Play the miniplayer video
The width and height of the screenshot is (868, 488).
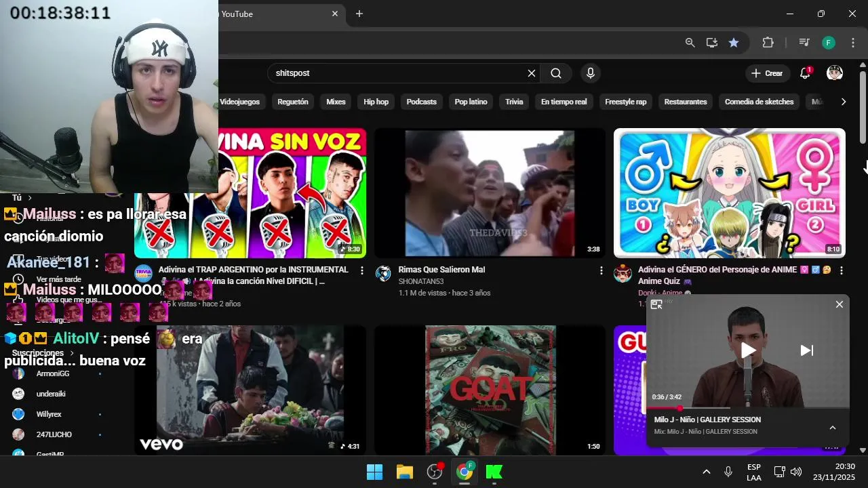[747, 350]
